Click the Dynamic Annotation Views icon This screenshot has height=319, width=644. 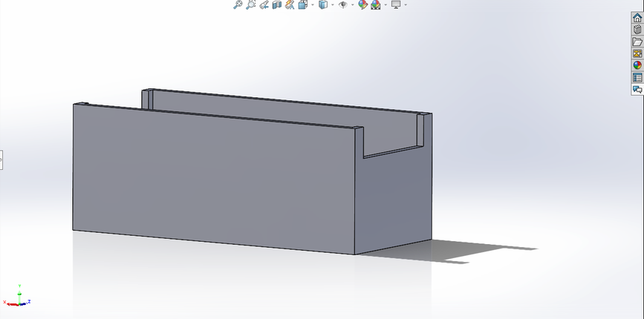coord(290,5)
